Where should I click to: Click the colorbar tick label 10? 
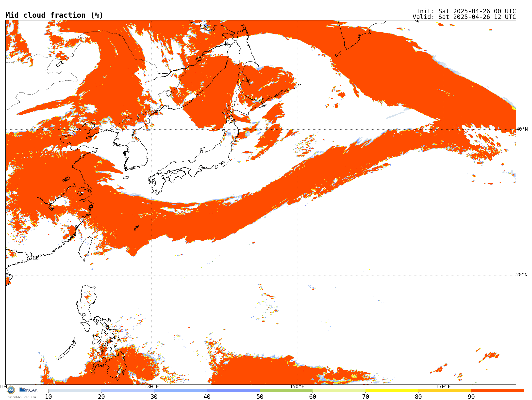(x=49, y=397)
